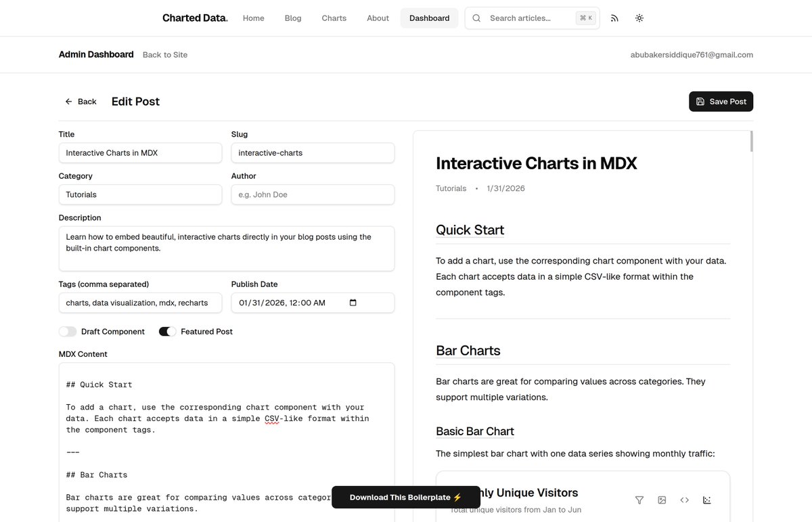Screen dimensions: 812x522
Task: Click the 'Tags (comma separated)' label
Action: pos(104,284)
